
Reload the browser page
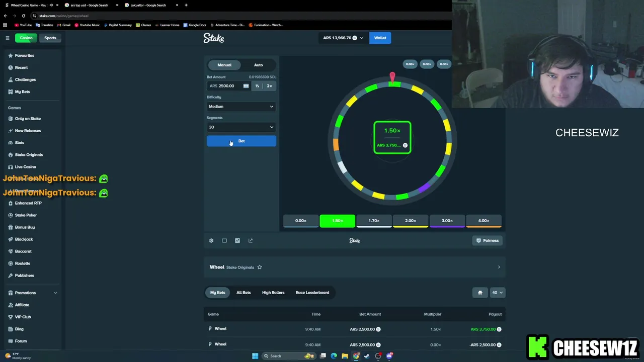click(x=23, y=16)
